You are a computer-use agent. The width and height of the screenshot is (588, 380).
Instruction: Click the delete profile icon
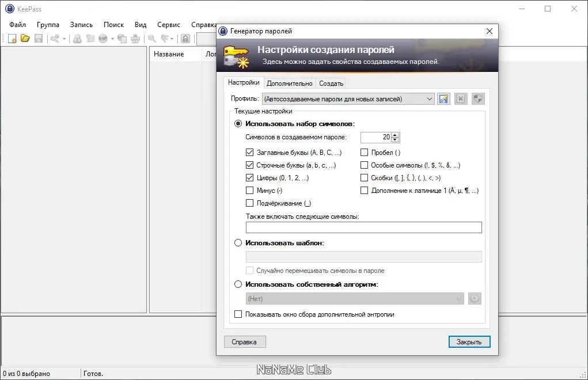[x=461, y=99]
